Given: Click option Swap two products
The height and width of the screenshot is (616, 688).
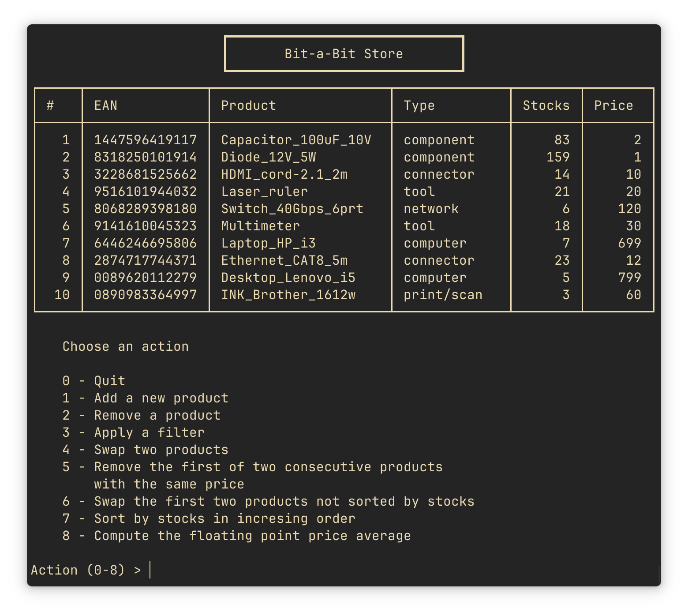Looking at the screenshot, I should pyautogui.click(x=161, y=450).
